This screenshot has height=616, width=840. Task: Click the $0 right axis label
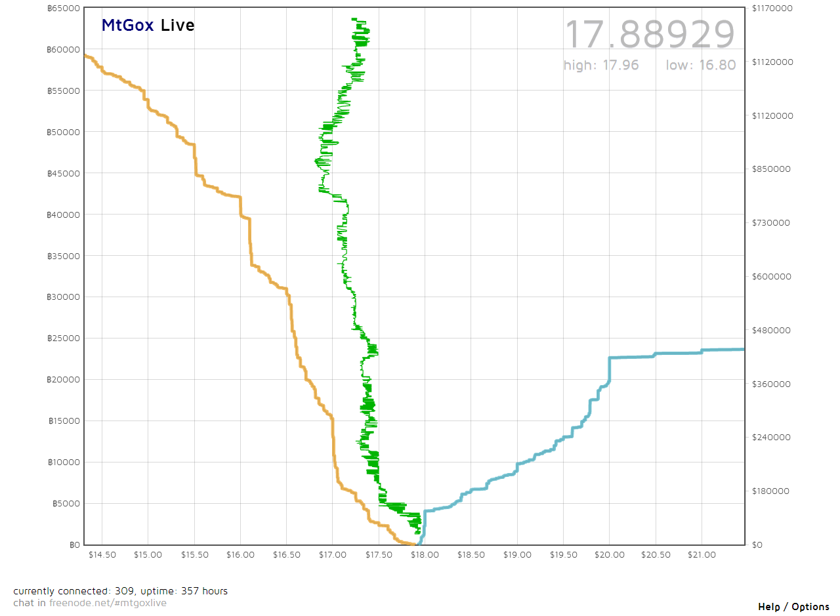[x=757, y=545]
